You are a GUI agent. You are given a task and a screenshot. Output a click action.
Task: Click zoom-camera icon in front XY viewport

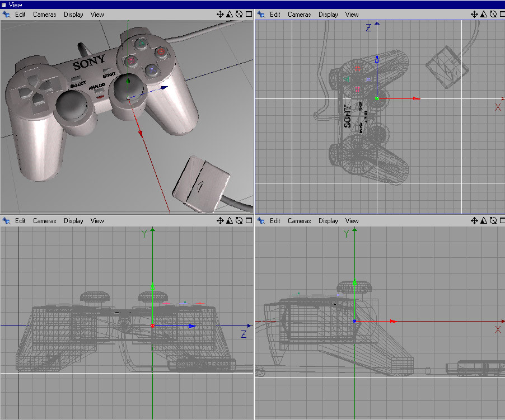click(484, 220)
